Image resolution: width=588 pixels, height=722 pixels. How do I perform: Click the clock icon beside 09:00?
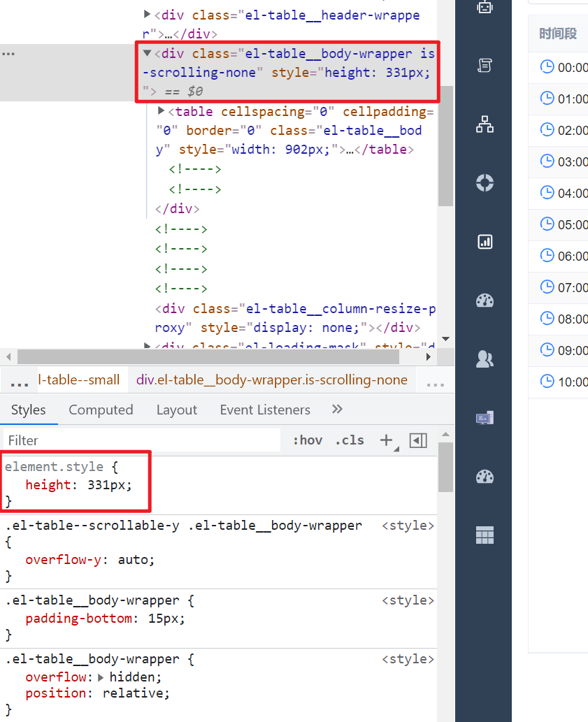click(547, 349)
